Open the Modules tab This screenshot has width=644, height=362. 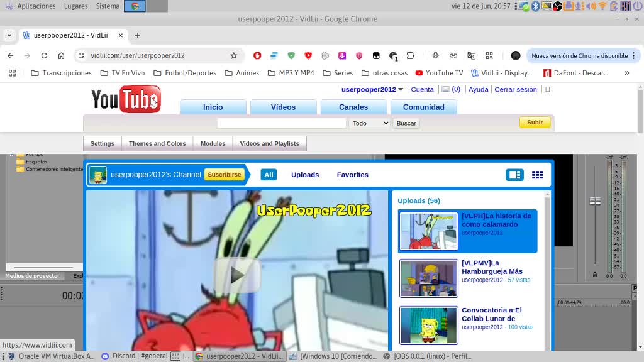[x=213, y=144]
